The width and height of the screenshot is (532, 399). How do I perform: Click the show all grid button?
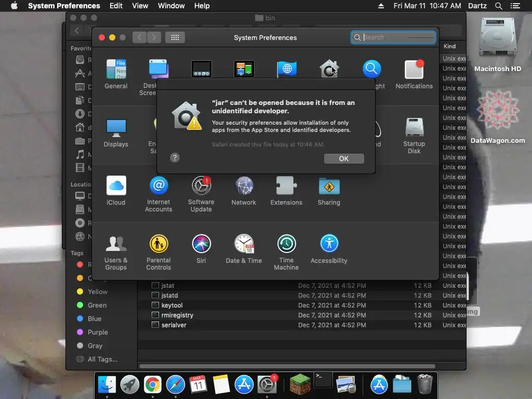[x=175, y=37]
